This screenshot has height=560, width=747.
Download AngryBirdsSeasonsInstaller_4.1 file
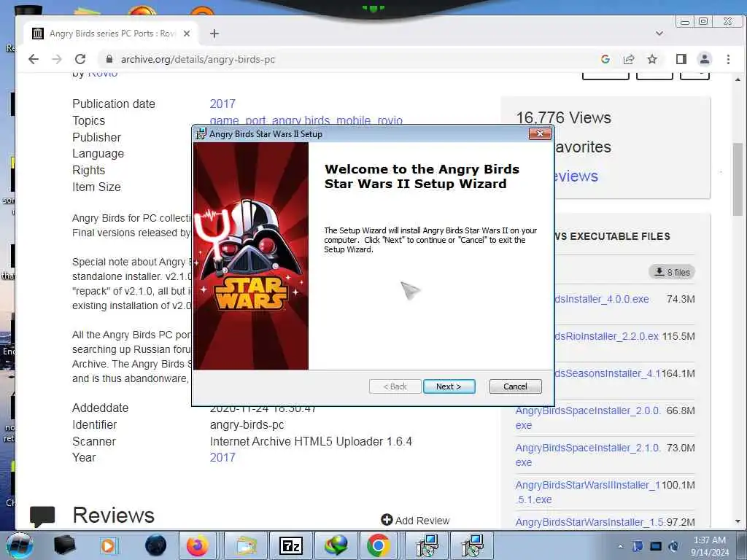click(x=607, y=373)
